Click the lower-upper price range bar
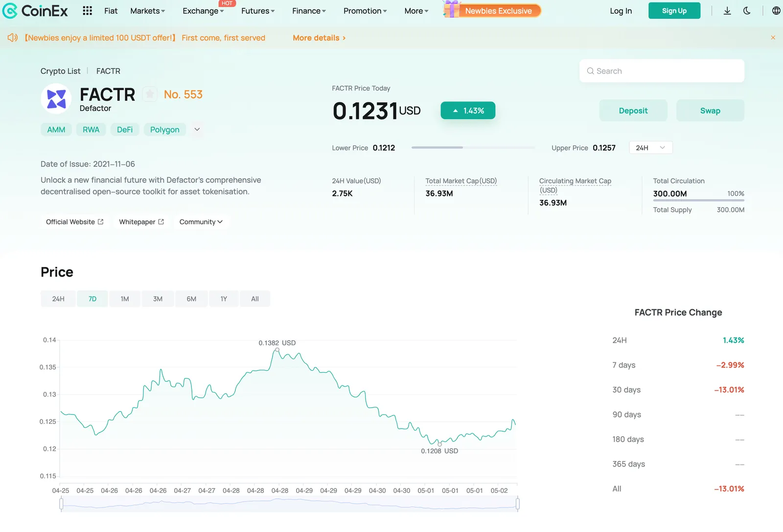The image size is (783, 532). pyautogui.click(x=473, y=147)
